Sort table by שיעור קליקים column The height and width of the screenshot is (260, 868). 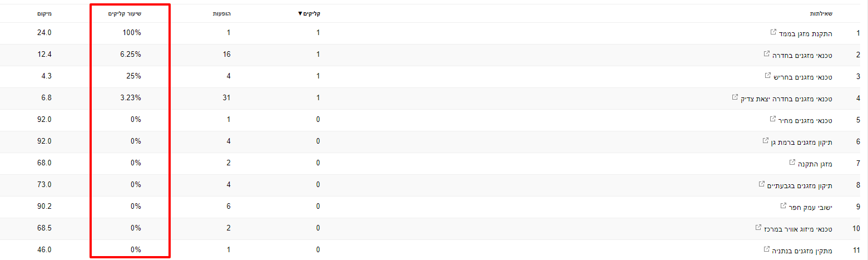(125, 13)
